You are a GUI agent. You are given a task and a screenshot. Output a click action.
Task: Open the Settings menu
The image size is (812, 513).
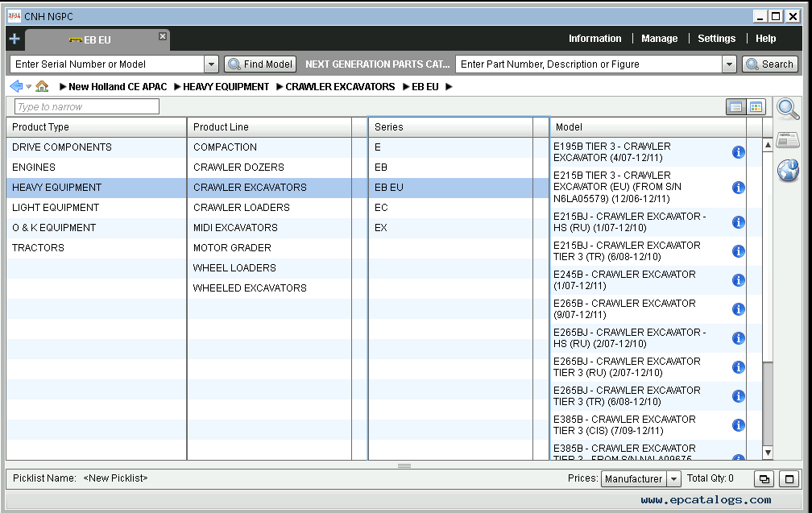coord(716,39)
